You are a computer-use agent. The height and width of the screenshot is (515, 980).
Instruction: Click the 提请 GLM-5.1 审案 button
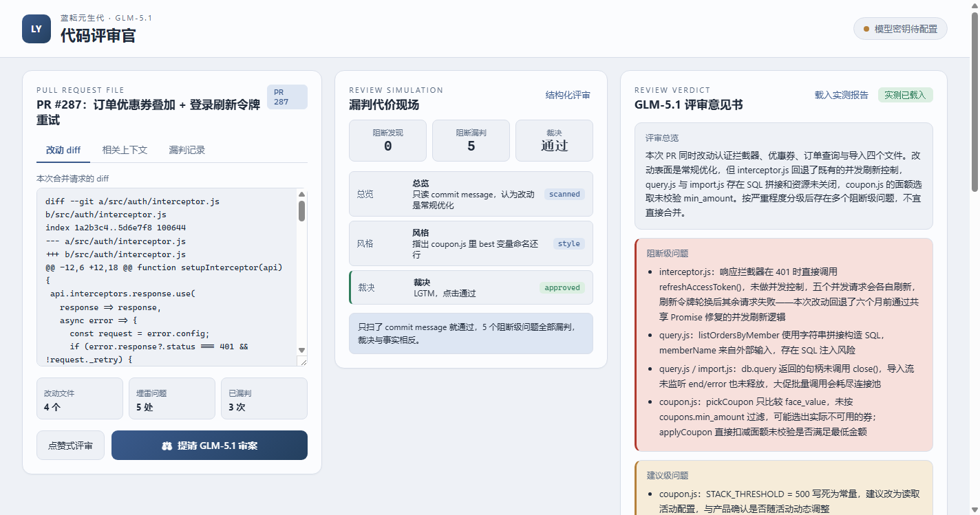(x=209, y=446)
